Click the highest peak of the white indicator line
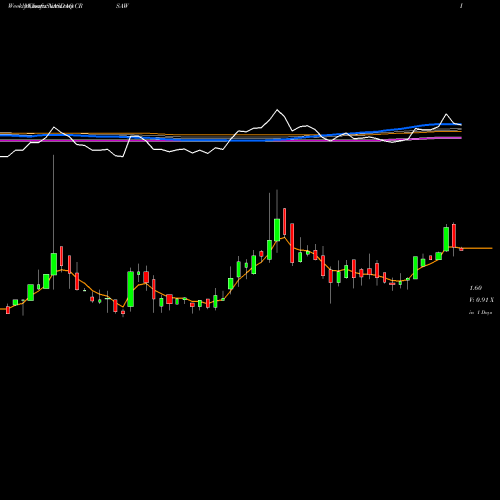The width and height of the screenshot is (500, 500). pyautogui.click(x=277, y=110)
